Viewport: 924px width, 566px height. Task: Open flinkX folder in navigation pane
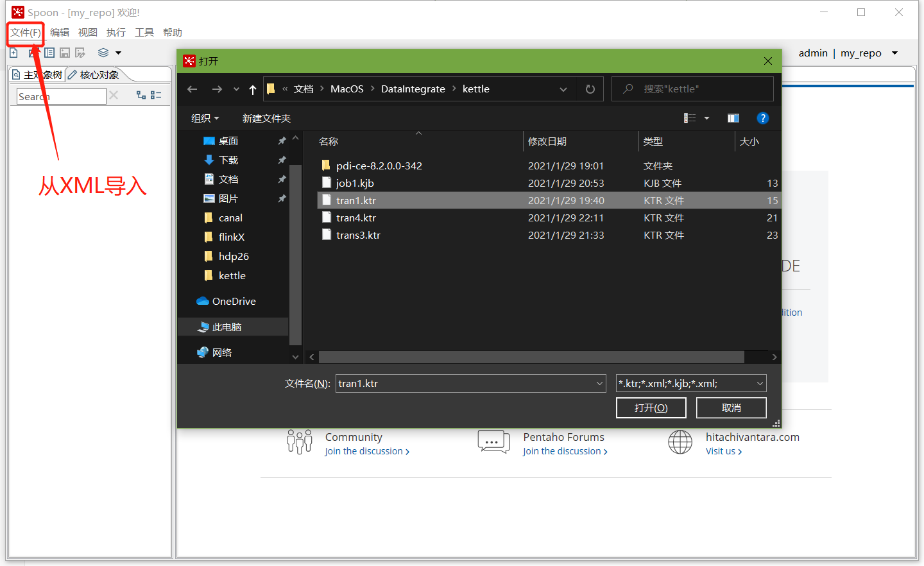click(232, 237)
